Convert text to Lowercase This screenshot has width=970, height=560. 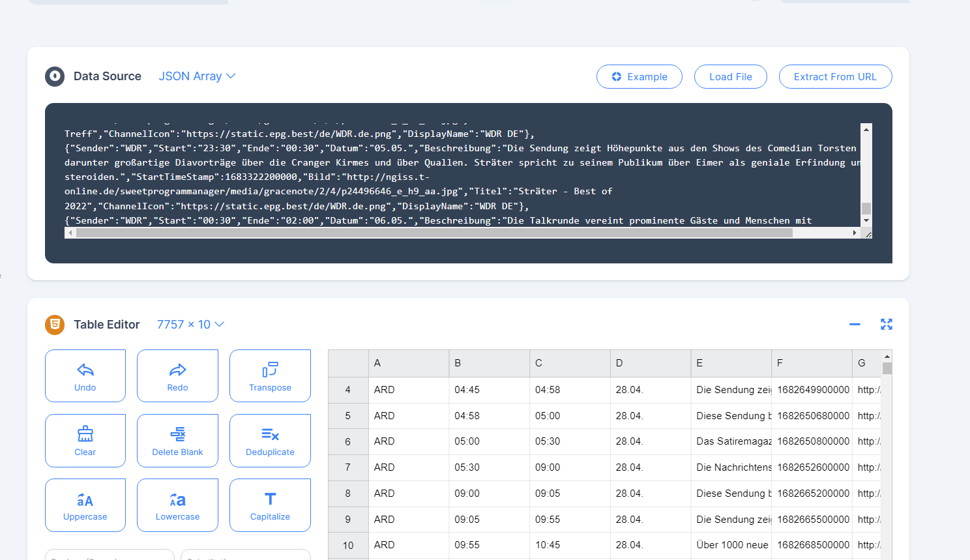[x=177, y=505]
